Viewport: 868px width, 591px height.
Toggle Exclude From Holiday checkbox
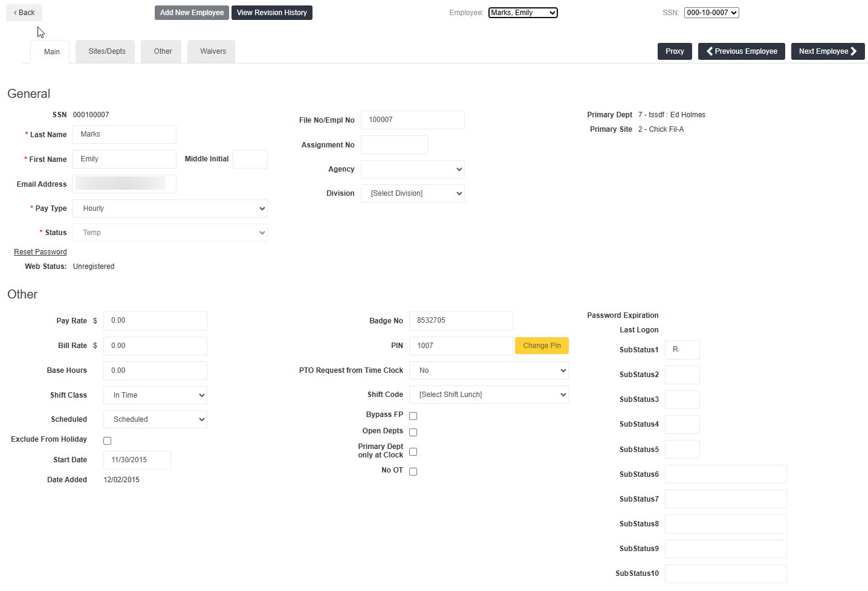click(108, 441)
